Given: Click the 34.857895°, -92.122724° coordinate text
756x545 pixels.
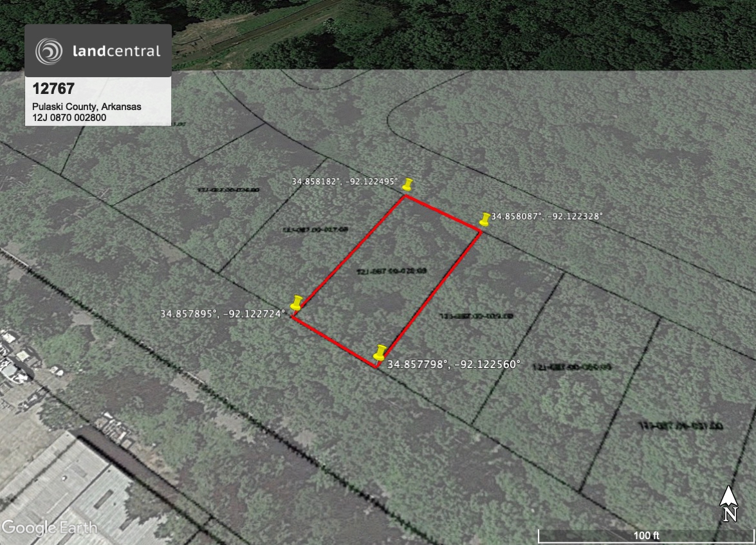Looking at the screenshot, I should point(223,314).
